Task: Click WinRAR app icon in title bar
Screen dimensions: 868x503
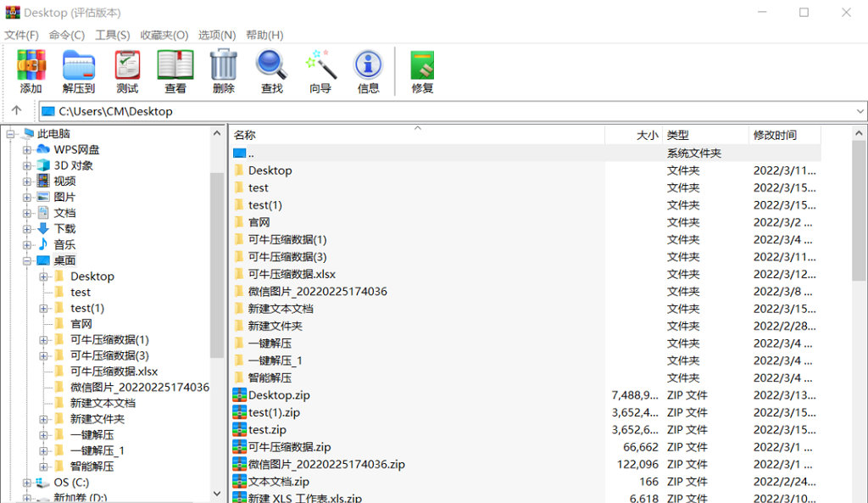Action: pos(13,12)
